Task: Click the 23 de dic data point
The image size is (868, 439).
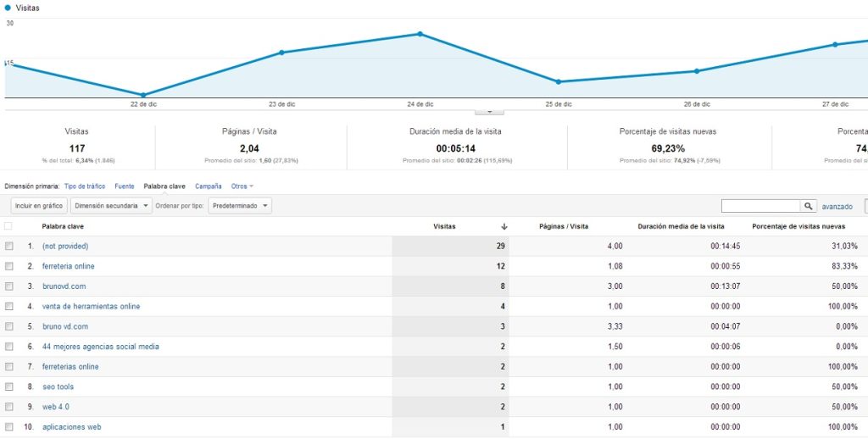Action: pos(281,53)
